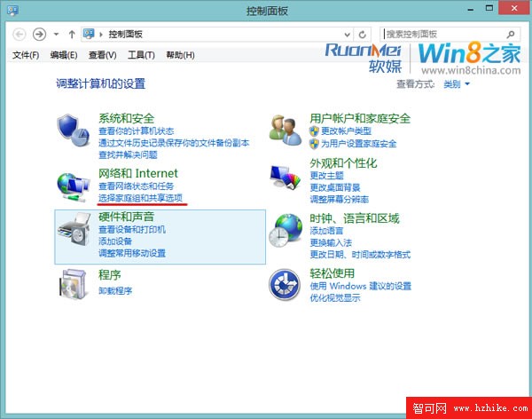Click 调整屏幕分辨率 link

340,200
